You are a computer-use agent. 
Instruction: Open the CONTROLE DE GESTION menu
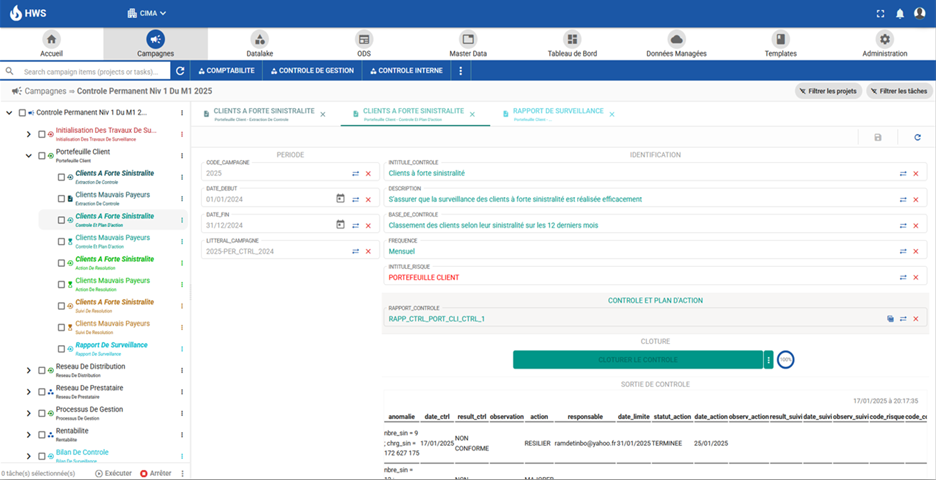pyautogui.click(x=312, y=71)
